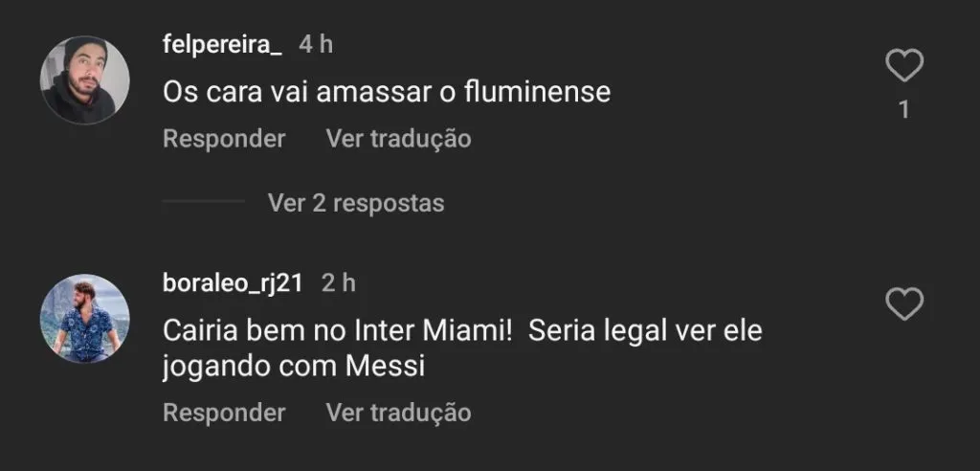Translate the comment about fluminense
The width and height of the screenshot is (980, 471).
(398, 139)
